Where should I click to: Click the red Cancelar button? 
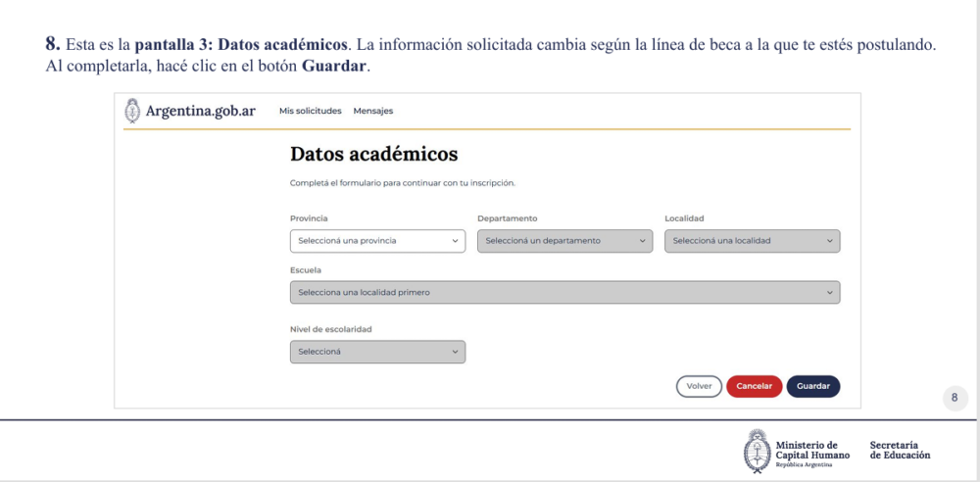point(754,386)
